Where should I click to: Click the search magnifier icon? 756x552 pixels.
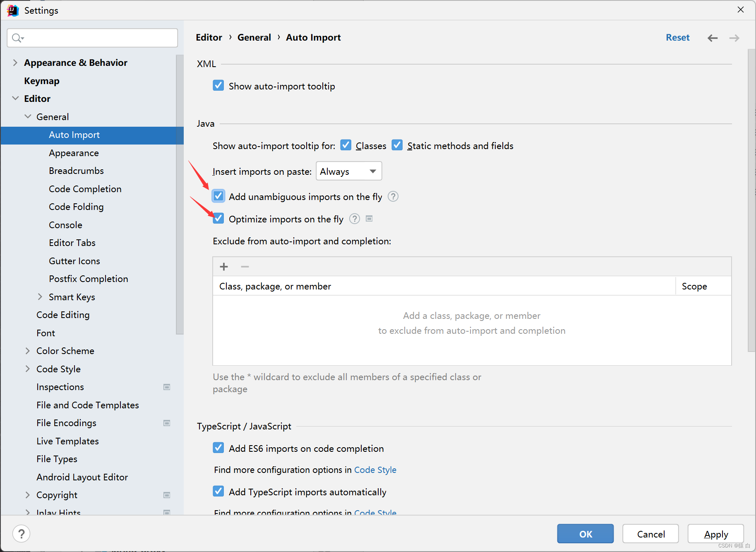pyautogui.click(x=18, y=38)
